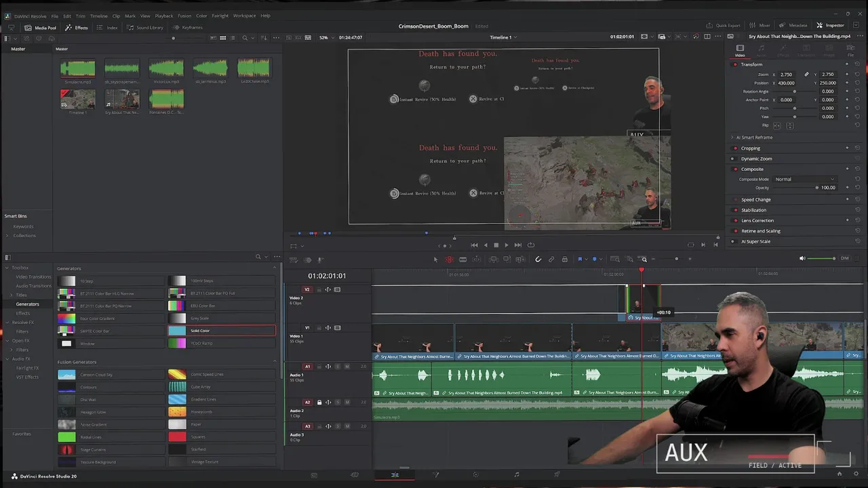
Task: Click the blue Marker icon
Action: tap(595, 259)
